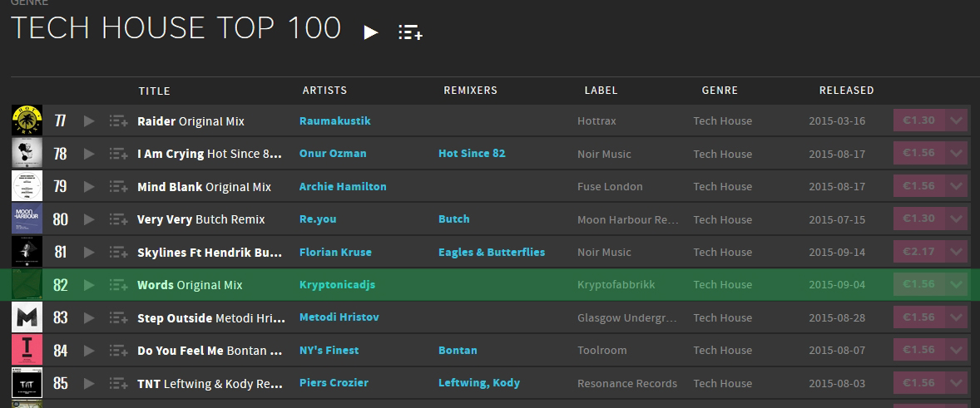Open remixer link Eagles & Butterflies
This screenshot has width=980, height=408.
tap(491, 253)
